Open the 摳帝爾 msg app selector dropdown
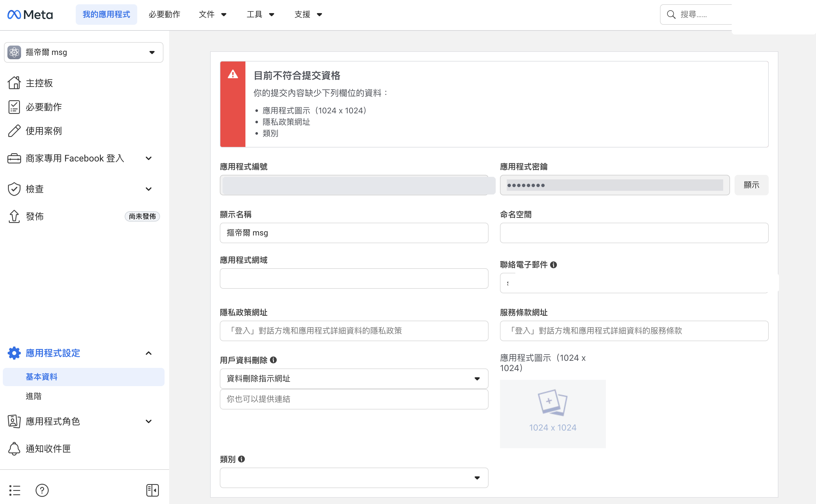The width and height of the screenshot is (816, 504). [x=84, y=52]
